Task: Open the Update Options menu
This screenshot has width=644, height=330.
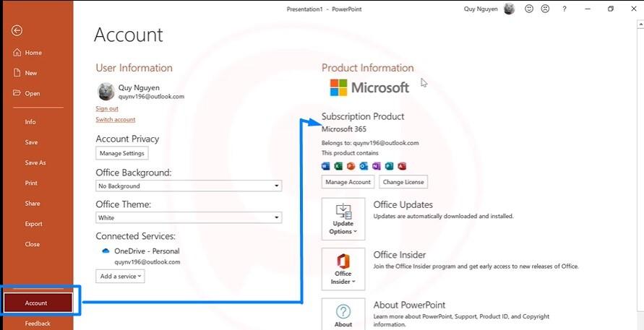Action: point(343,219)
